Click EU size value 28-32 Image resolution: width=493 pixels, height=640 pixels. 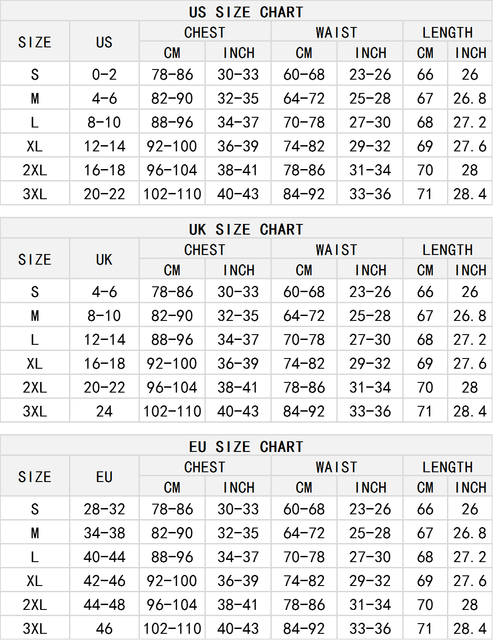(104, 509)
